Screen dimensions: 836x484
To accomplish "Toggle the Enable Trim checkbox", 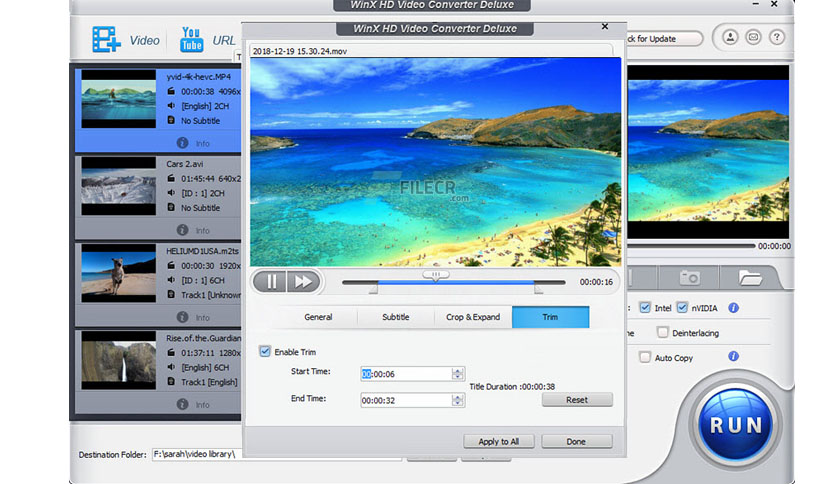I will point(265,351).
